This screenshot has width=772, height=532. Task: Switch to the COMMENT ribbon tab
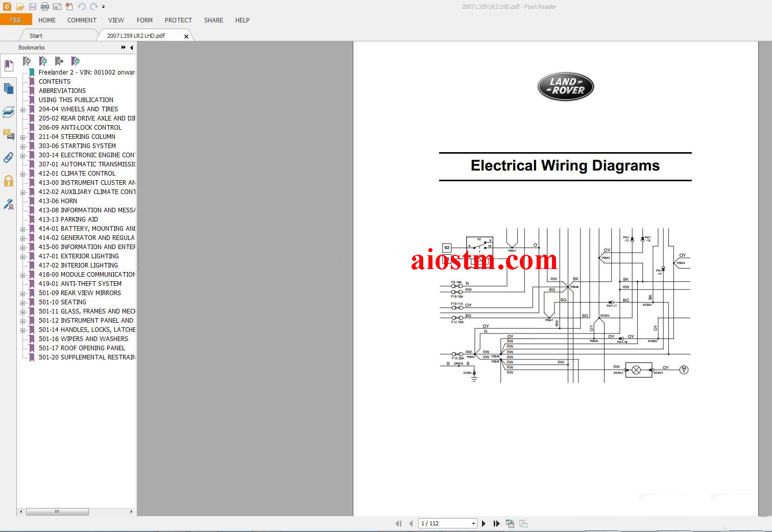click(x=81, y=20)
